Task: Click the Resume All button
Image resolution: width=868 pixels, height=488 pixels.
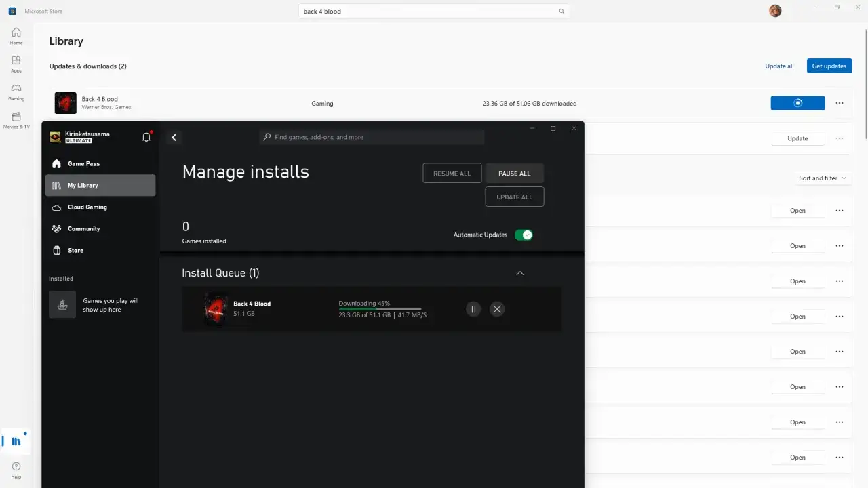Action: tap(452, 173)
